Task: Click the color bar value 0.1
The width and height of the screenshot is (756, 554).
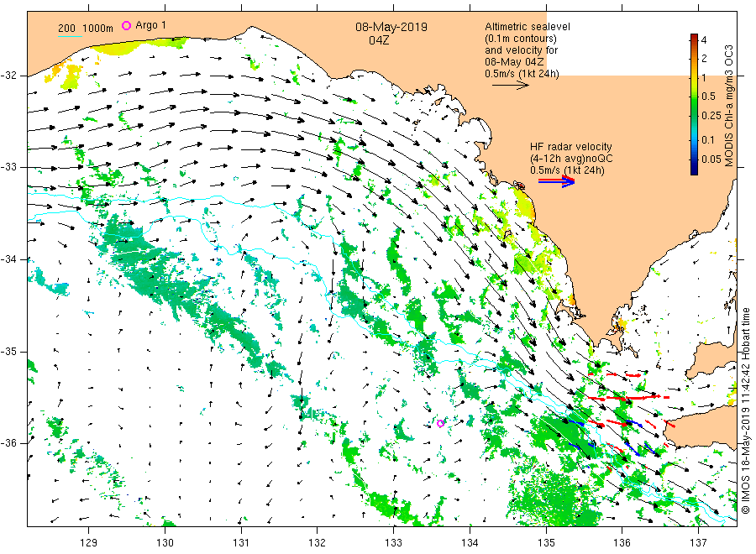Action: tap(708, 139)
